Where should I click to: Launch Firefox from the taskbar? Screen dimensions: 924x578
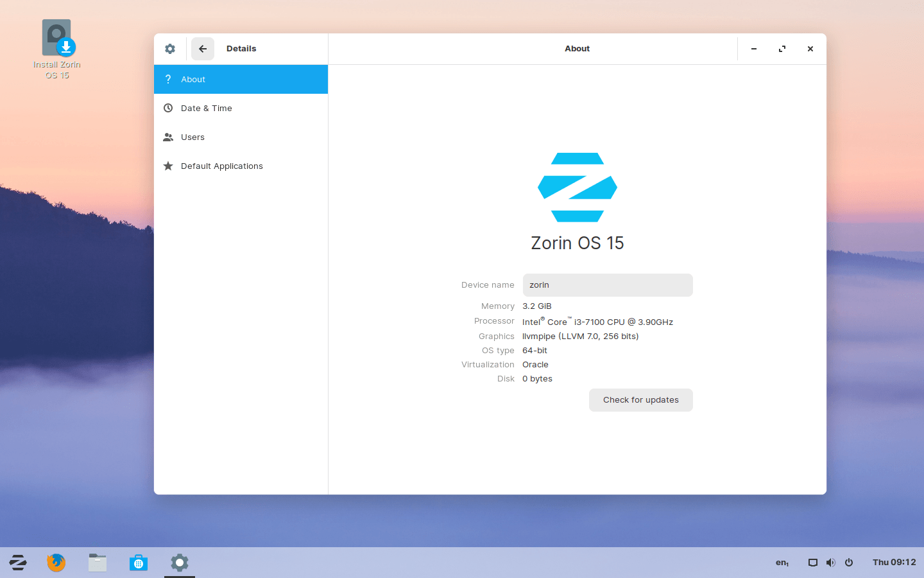click(x=56, y=563)
